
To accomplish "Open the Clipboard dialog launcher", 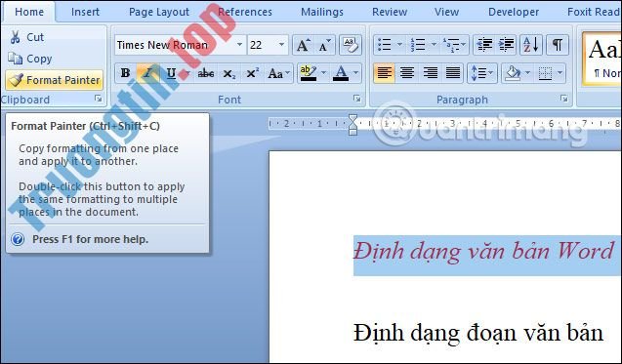I will 98,99.
